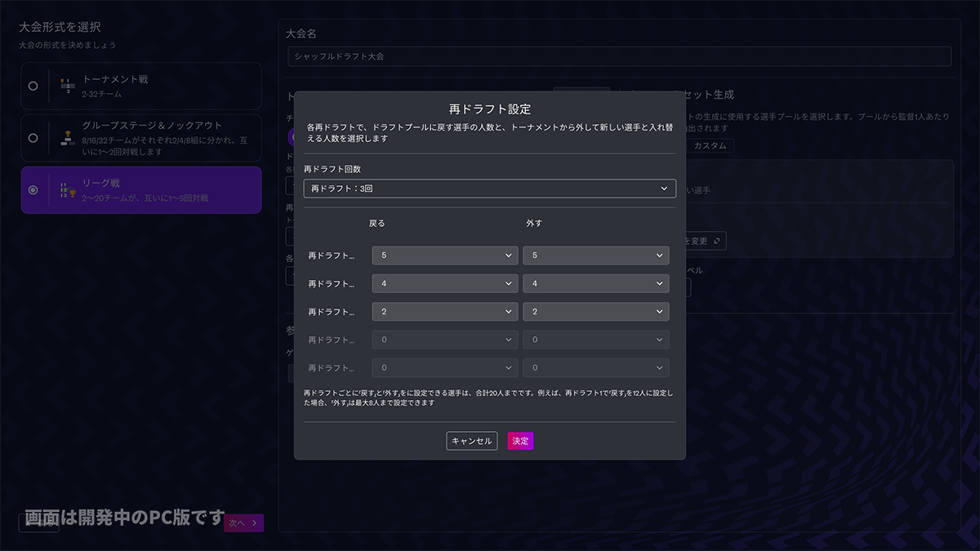Click the 戻る column header
The height and width of the screenshot is (551, 980).
pos(377,223)
